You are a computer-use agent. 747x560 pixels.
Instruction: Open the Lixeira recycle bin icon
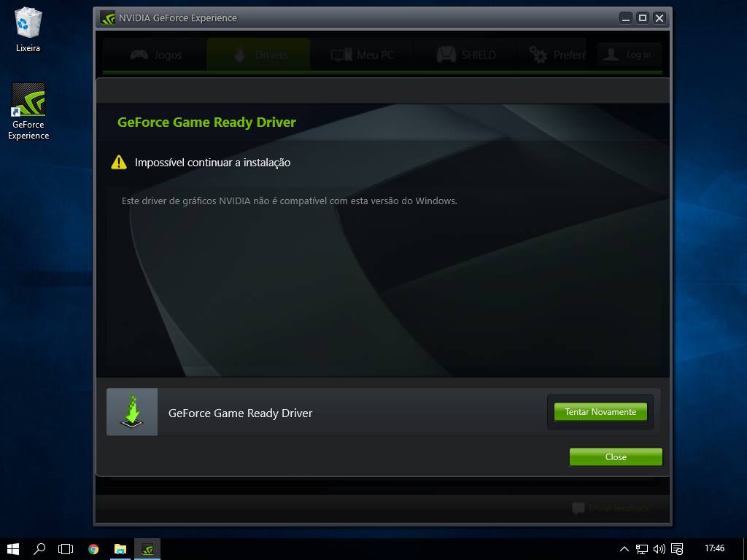[28, 29]
